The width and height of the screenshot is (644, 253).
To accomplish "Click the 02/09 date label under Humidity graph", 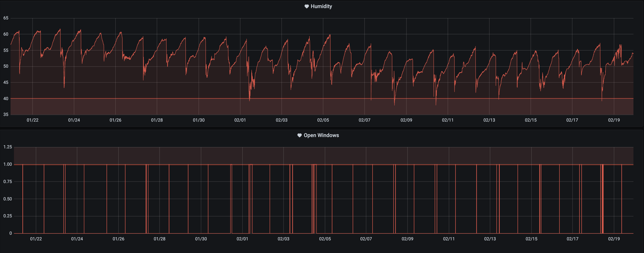I will point(406,120).
